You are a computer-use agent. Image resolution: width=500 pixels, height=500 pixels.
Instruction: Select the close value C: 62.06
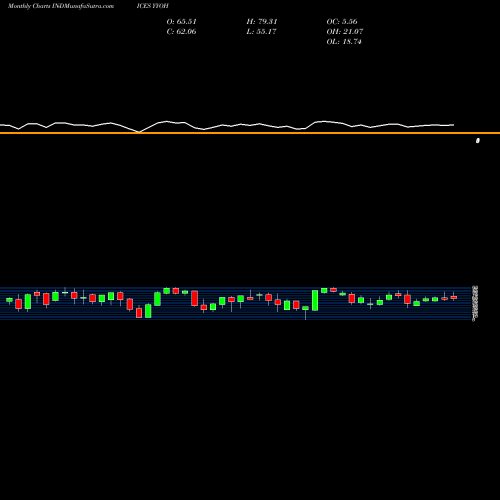point(181,31)
